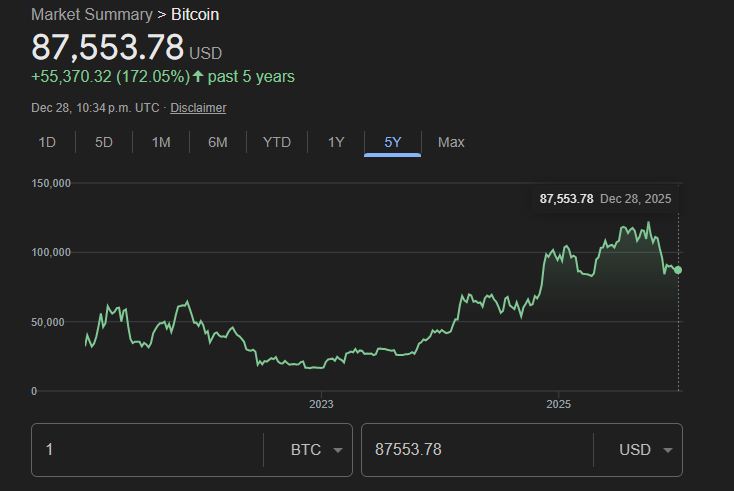Click the 2023 x-axis label
Screen dimensions: 734x491
[x=321, y=404]
